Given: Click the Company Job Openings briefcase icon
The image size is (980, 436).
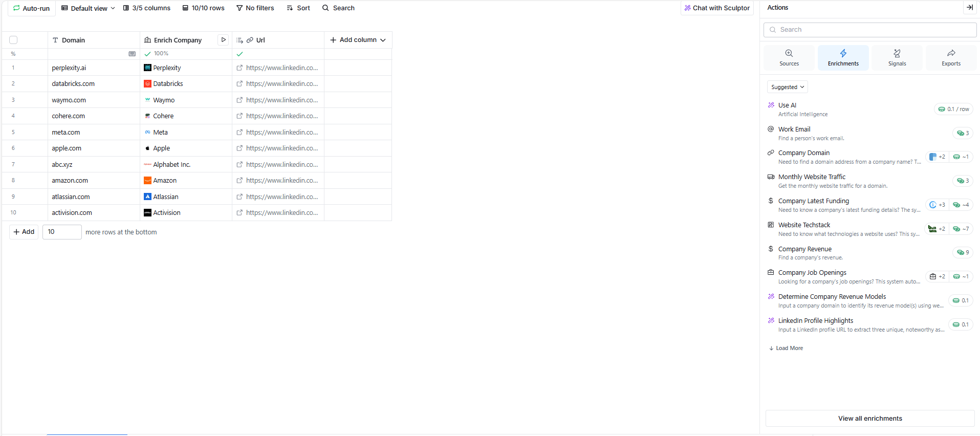Looking at the screenshot, I should coord(771,272).
